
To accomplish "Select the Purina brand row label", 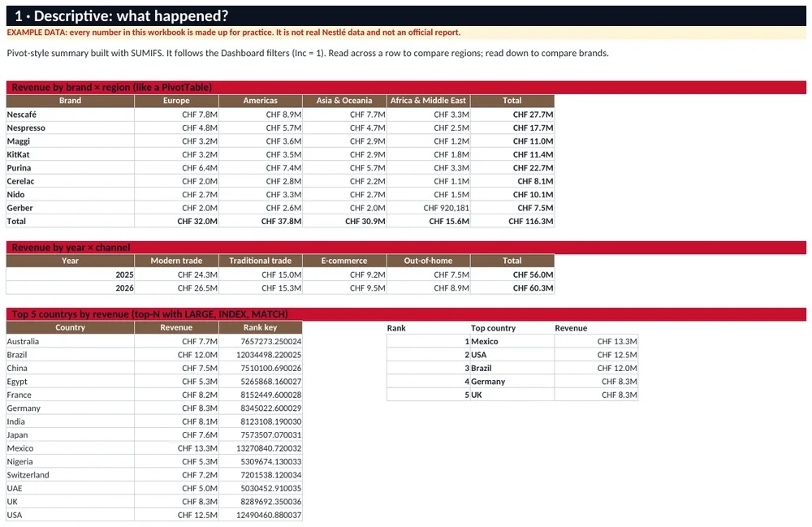I will pos(70,168).
